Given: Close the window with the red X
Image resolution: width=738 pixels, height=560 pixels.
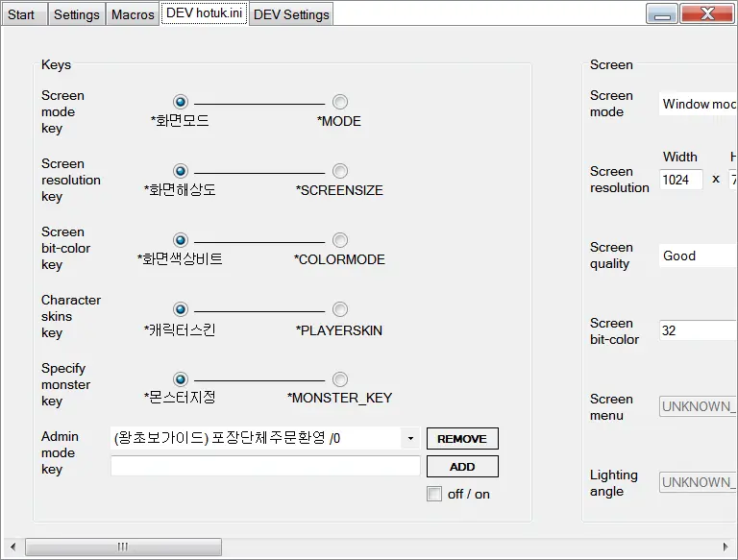Looking at the screenshot, I should pos(707,13).
